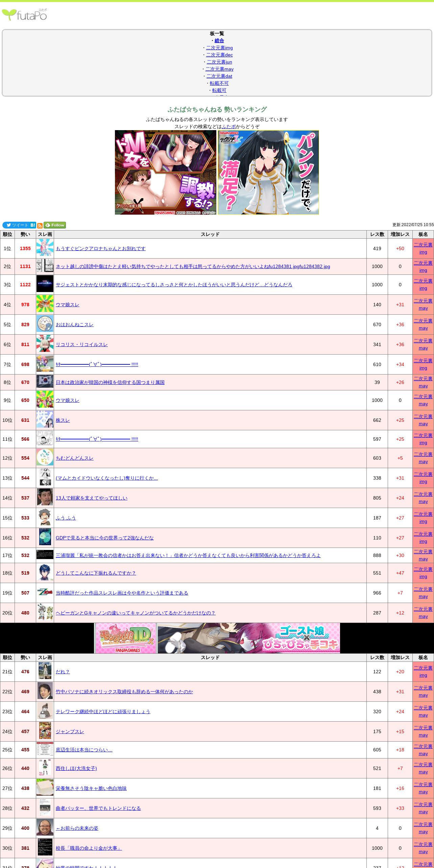Screen dimensions: 434x868
Task: Open the 転載不可 board link
Action: [219, 83]
